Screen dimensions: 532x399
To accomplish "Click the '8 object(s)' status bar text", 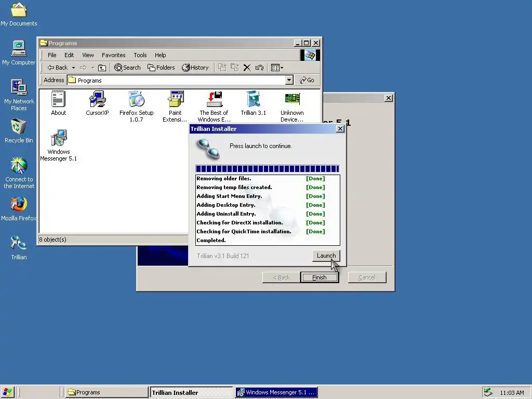I will point(52,240).
